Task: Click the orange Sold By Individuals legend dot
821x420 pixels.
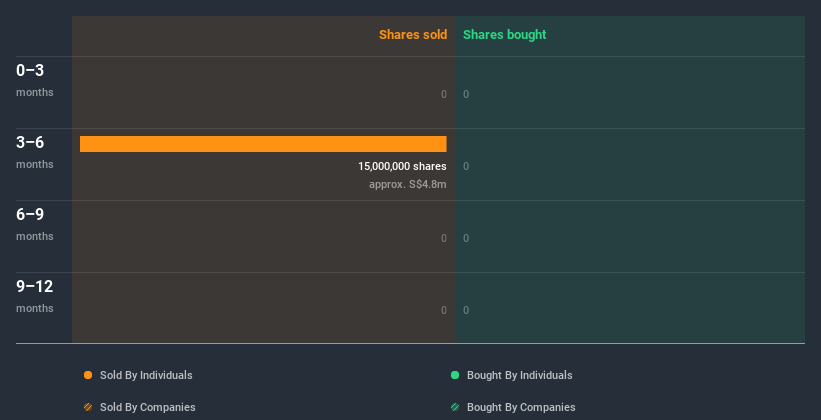Action: click(88, 375)
